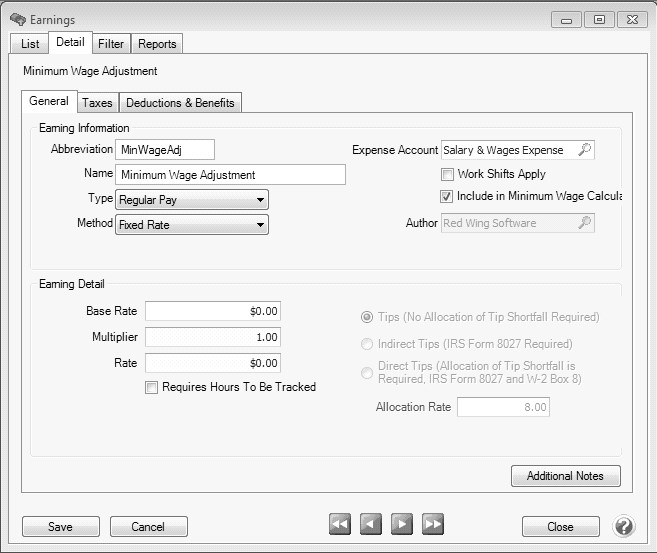Switch to the Reports tab
The width and height of the screenshot is (657, 553).
coord(157,44)
